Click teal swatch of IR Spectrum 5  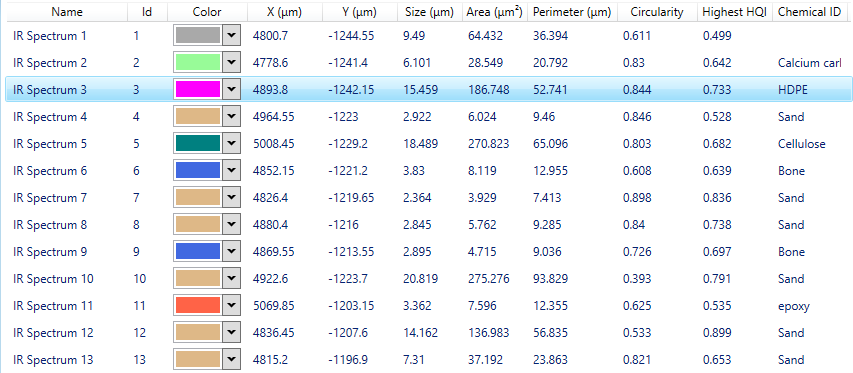pyautogui.click(x=198, y=144)
